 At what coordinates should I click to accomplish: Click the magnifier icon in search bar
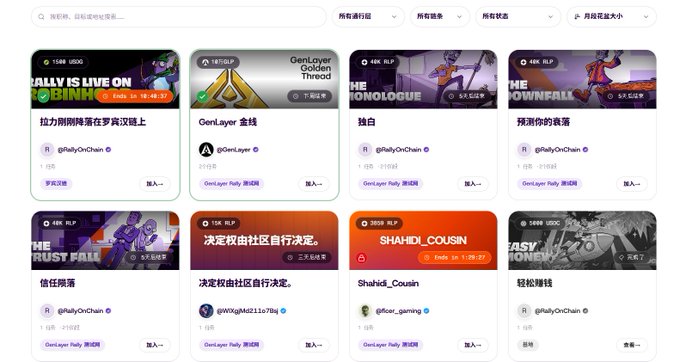click(x=41, y=17)
